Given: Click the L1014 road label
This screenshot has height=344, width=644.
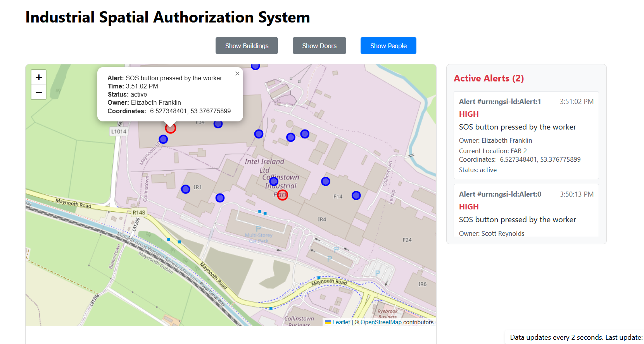Looking at the screenshot, I should click(x=119, y=131).
